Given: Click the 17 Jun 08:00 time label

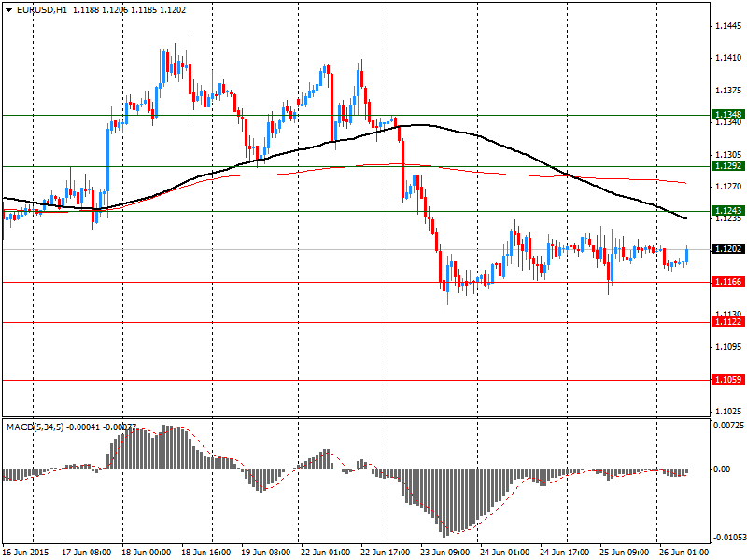Looking at the screenshot, I should (x=86, y=553).
